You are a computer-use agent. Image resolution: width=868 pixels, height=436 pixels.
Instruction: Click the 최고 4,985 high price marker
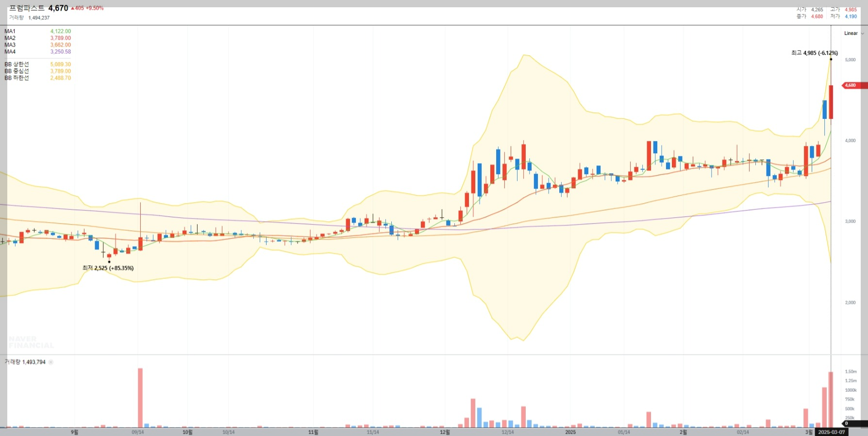pyautogui.click(x=814, y=53)
